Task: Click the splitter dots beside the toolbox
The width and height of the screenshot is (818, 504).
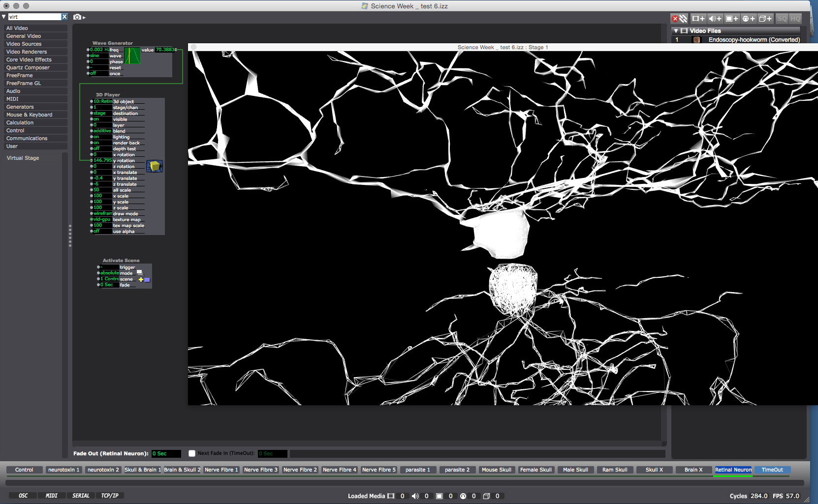Action: coord(70,236)
